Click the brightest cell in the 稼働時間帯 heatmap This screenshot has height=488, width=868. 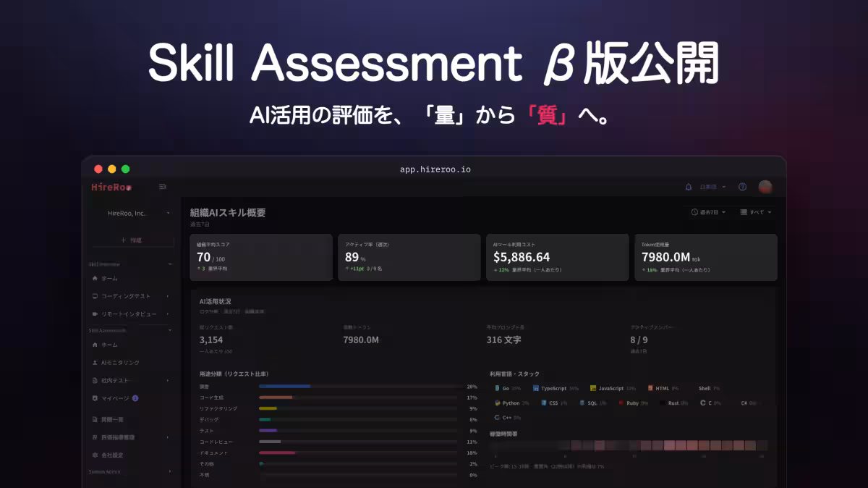669,445
